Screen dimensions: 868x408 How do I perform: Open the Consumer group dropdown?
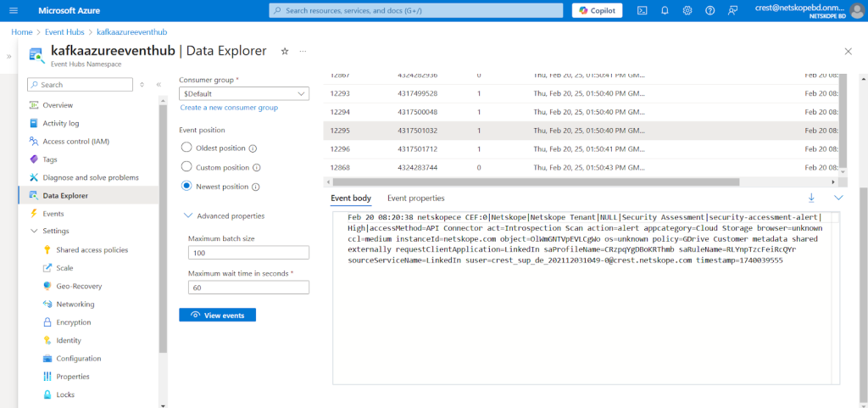(244, 93)
